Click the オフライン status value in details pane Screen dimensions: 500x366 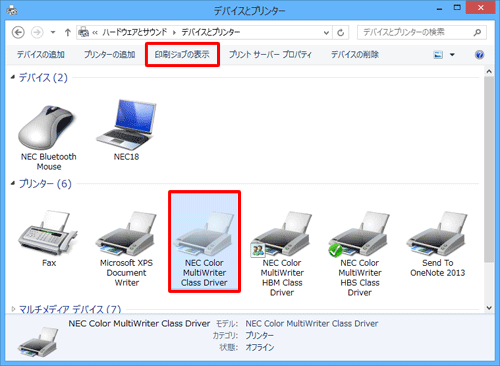click(x=260, y=347)
